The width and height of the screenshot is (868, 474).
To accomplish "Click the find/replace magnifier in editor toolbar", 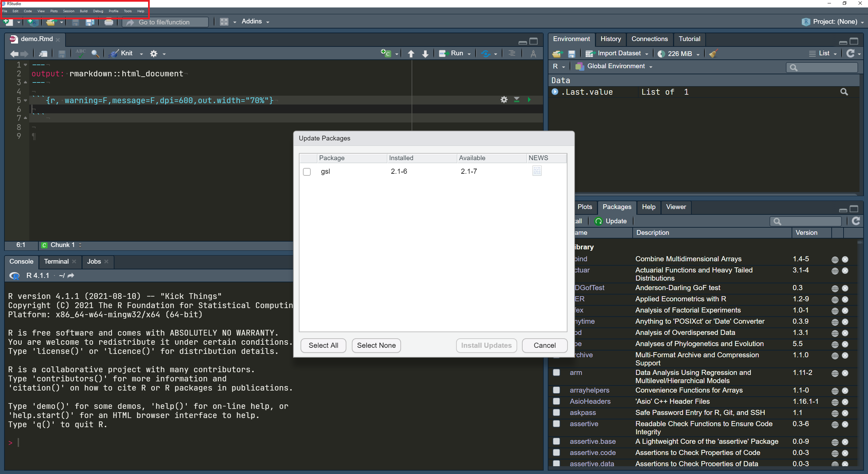I will [x=95, y=54].
